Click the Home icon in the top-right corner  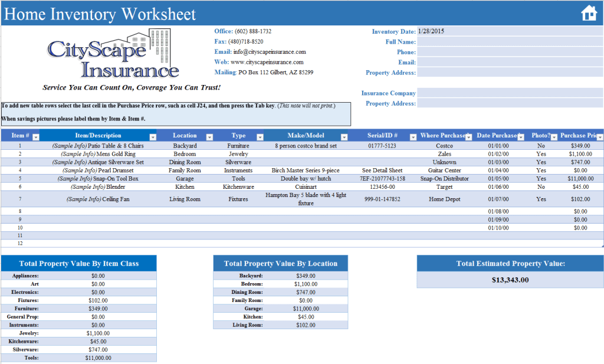pyautogui.click(x=589, y=12)
